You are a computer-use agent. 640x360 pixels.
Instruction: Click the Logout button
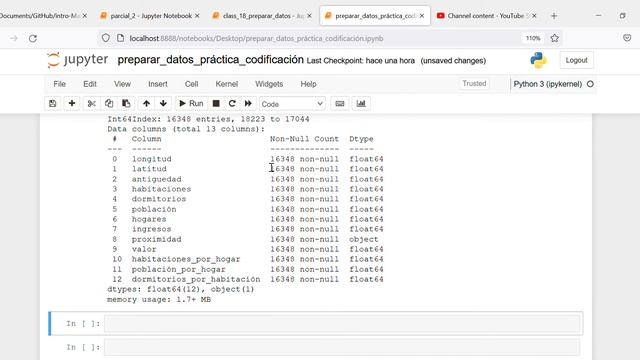pos(576,60)
